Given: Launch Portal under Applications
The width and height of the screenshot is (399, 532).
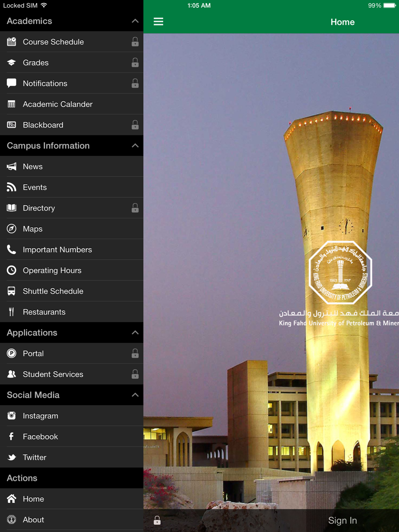Looking at the screenshot, I should (x=72, y=353).
